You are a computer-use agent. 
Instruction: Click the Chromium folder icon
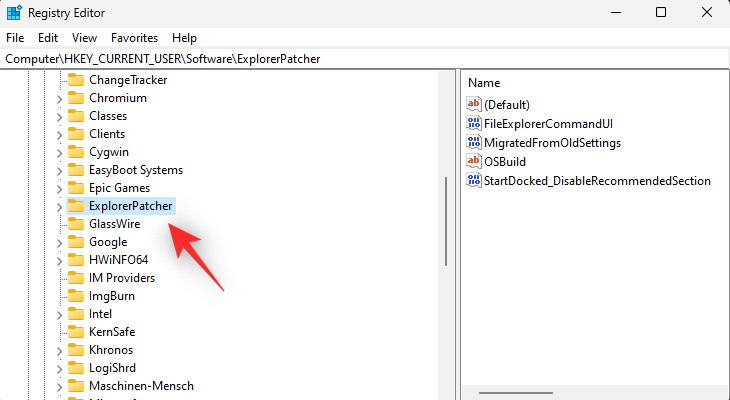click(x=75, y=98)
